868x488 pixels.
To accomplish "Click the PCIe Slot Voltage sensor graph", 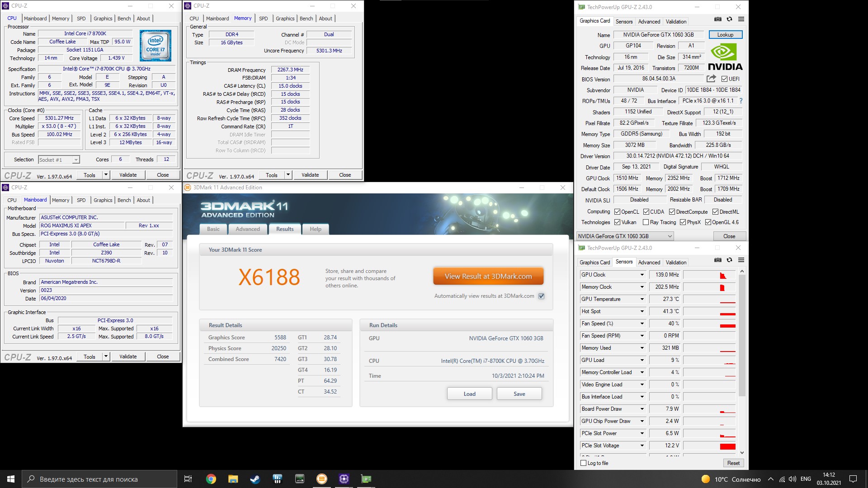I will point(709,446).
